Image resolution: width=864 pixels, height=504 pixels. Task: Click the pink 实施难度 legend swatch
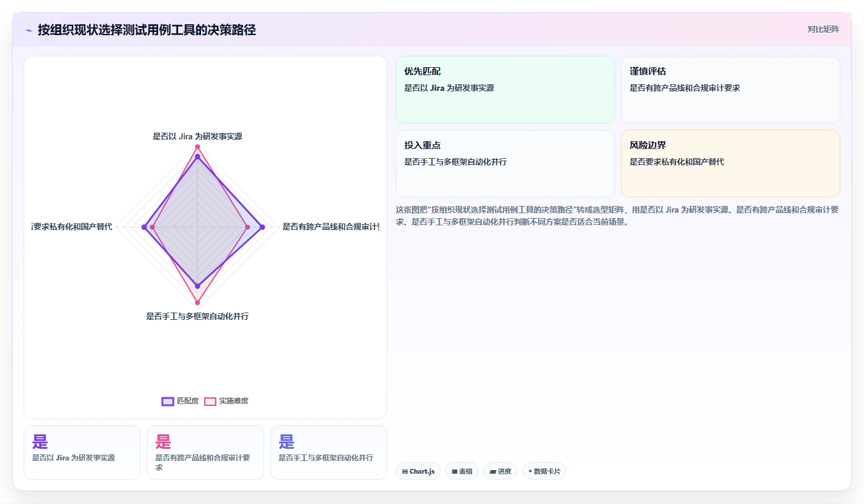tap(210, 401)
